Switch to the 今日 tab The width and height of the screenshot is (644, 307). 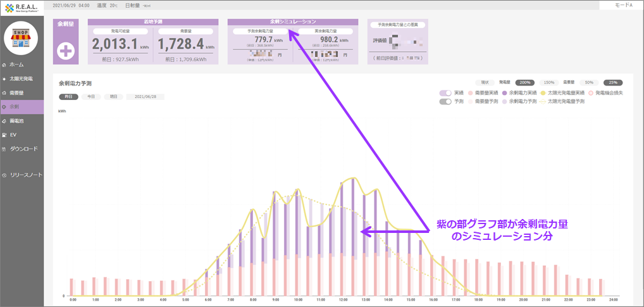pos(91,97)
